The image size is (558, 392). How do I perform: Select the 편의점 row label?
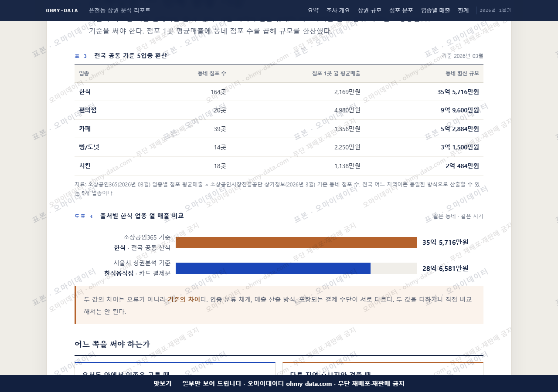pos(88,110)
